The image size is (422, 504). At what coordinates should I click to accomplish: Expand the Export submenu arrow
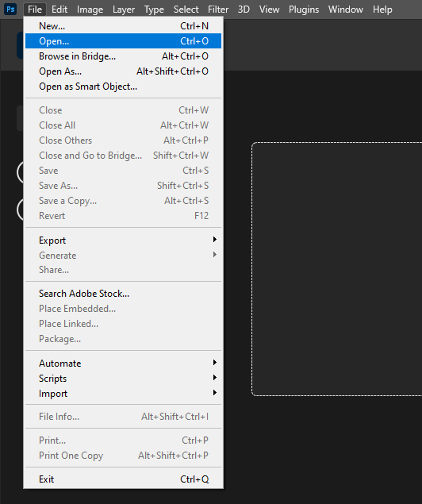[214, 240]
